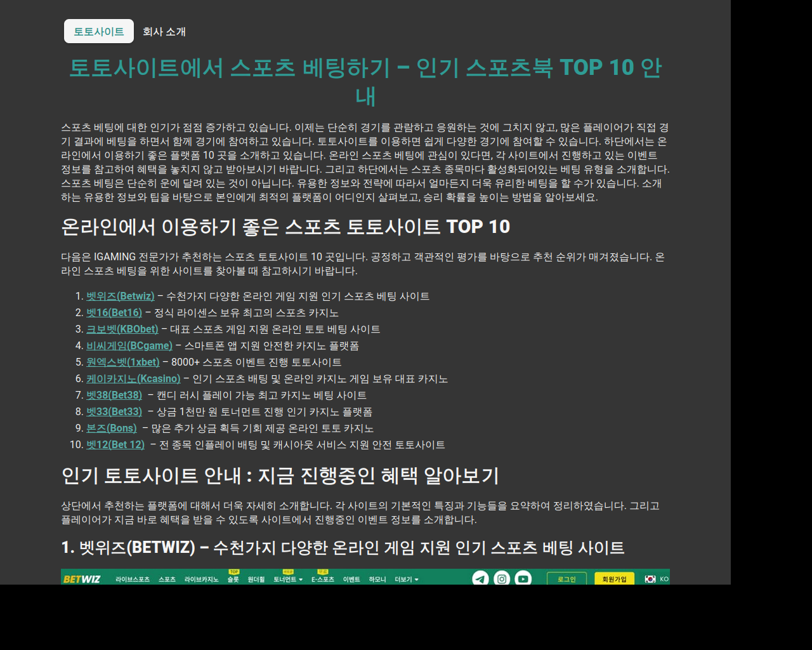Click 로그인 button in Betwiz banner

coord(566,579)
